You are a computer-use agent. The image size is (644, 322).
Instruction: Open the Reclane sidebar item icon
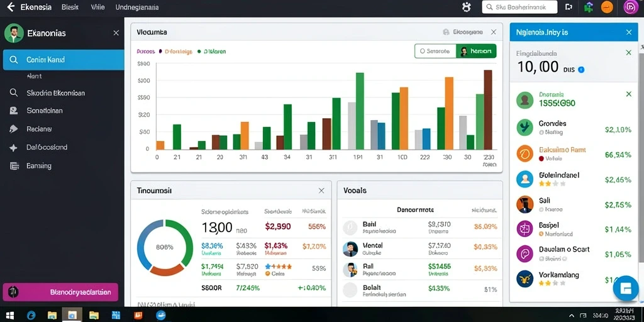click(14, 129)
